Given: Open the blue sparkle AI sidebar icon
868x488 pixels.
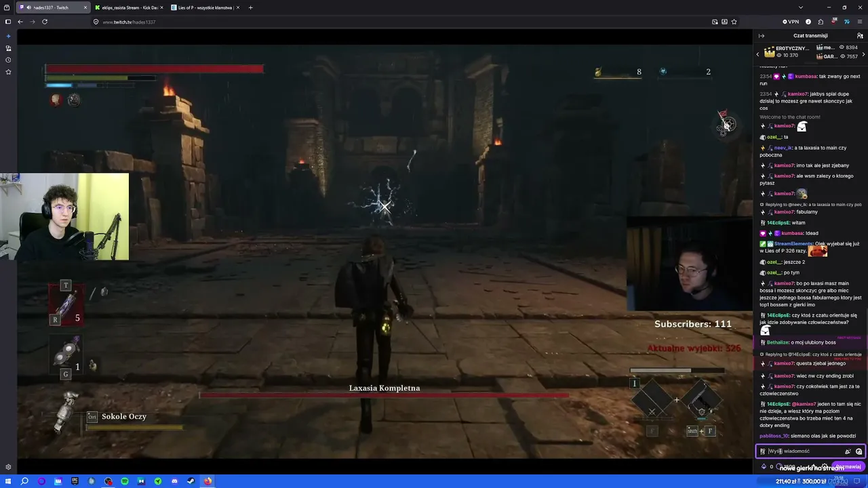Looking at the screenshot, I should [x=8, y=36].
